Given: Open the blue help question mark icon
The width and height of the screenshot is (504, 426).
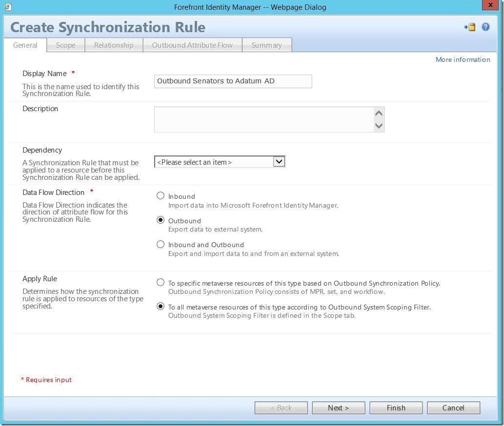Looking at the screenshot, I should (485, 27).
